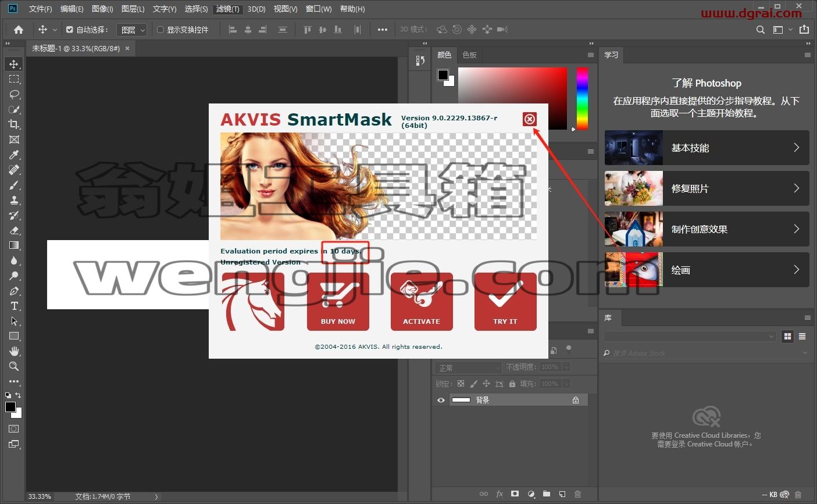Select the Move tool in toolbox
Screen dimensions: 817x504
click(14, 64)
